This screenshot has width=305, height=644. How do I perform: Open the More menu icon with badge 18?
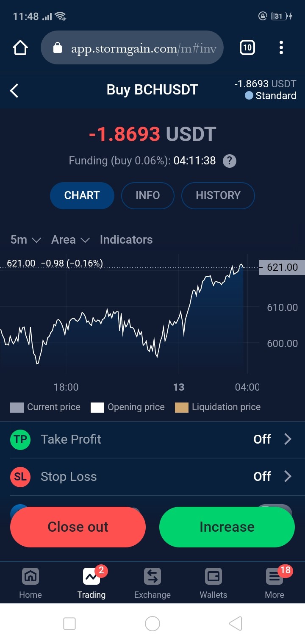coord(274,577)
